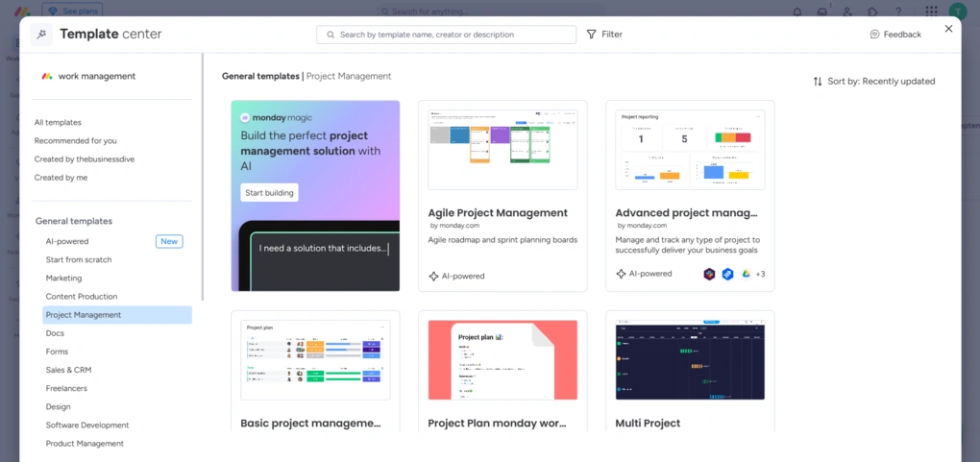Click the +3 more integrations indicator

point(761,274)
